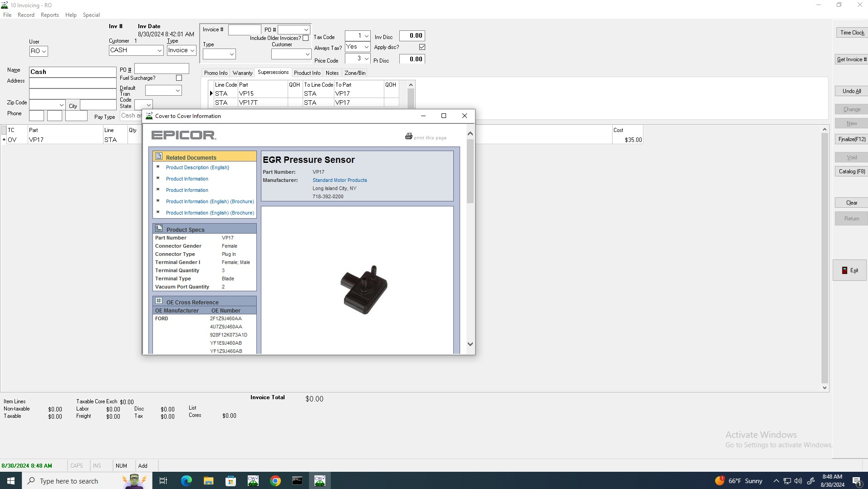Viewport: 868px width, 489px height.
Task: Enable Include Older Invoices checkbox
Action: tap(306, 39)
